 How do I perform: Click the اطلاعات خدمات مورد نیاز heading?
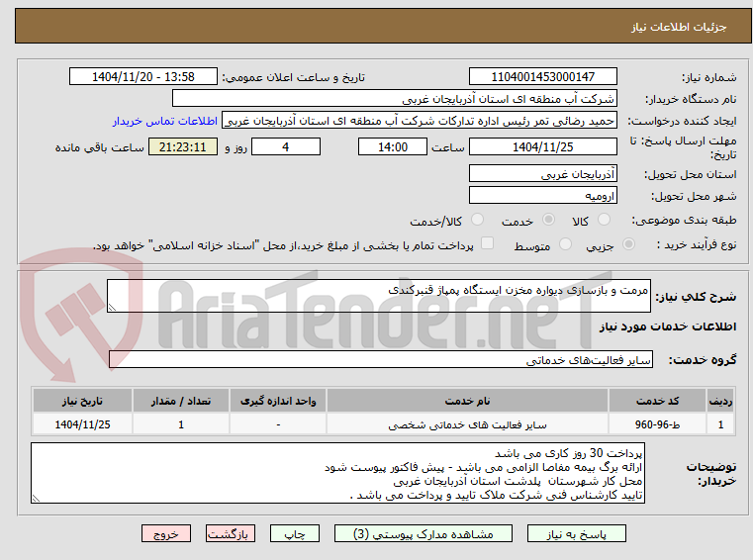[668, 327]
